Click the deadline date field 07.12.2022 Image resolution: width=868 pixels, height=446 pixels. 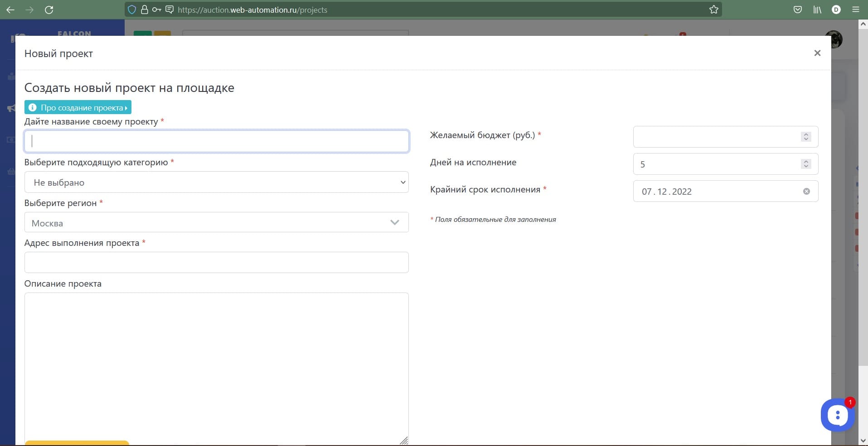716,192
